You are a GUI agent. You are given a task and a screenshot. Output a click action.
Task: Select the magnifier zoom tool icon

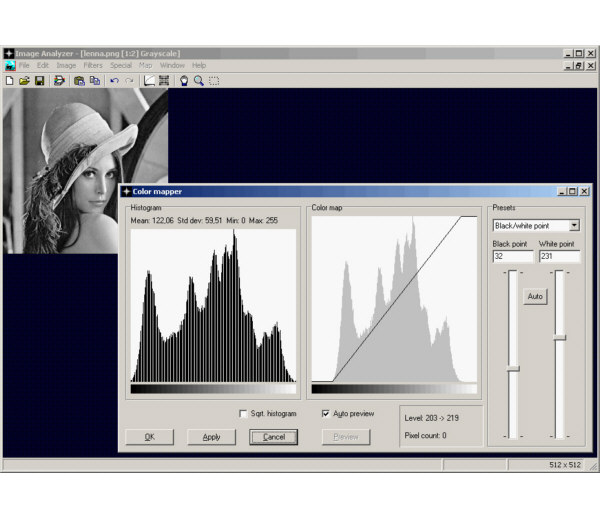click(x=199, y=80)
